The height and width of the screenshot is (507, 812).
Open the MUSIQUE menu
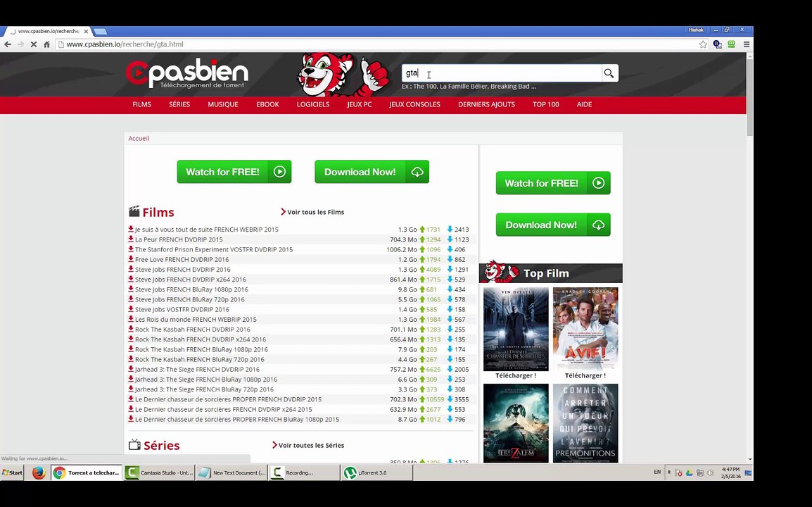coord(223,105)
